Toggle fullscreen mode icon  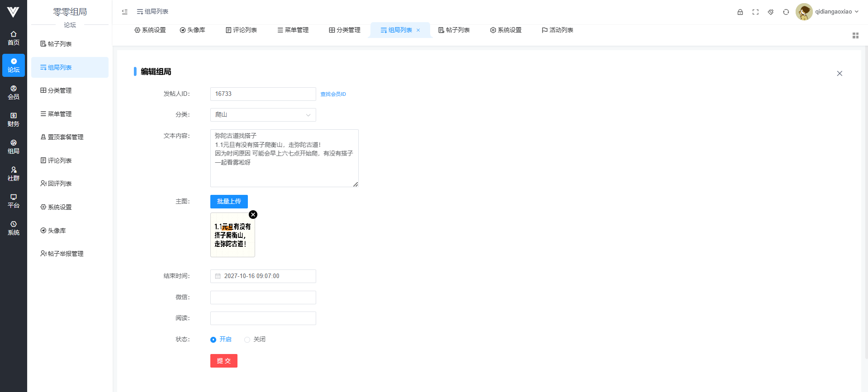755,12
